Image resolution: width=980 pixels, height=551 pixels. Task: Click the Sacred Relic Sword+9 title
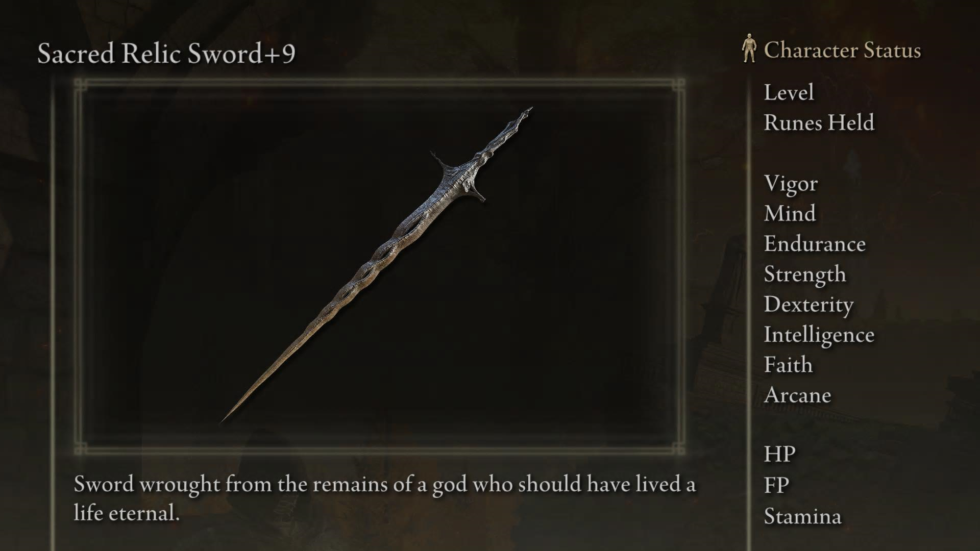166,54
